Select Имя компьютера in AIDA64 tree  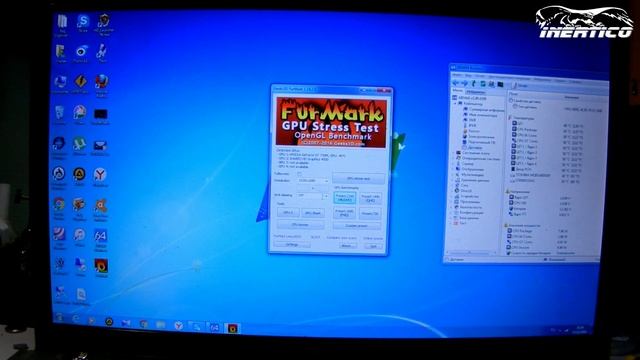coord(480,115)
